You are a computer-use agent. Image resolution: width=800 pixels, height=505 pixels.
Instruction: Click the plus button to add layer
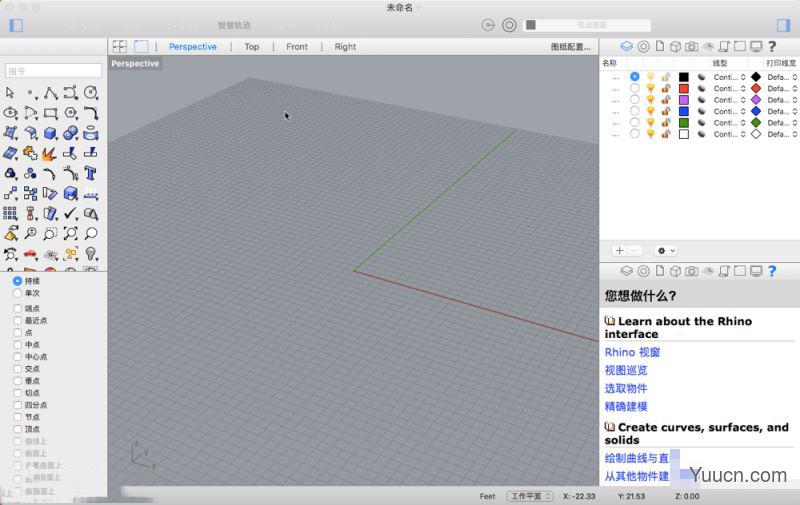pyautogui.click(x=619, y=250)
